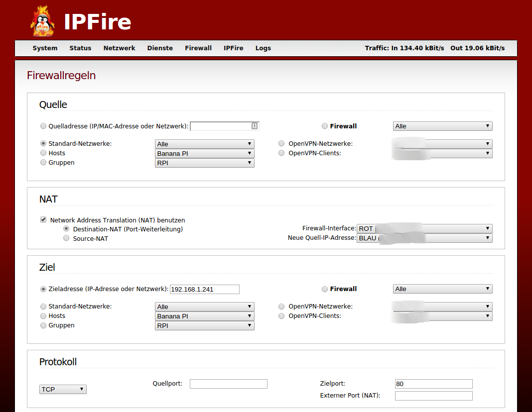Select Gruppen radio in Quelle section
The height and width of the screenshot is (412, 532).
(x=43, y=162)
